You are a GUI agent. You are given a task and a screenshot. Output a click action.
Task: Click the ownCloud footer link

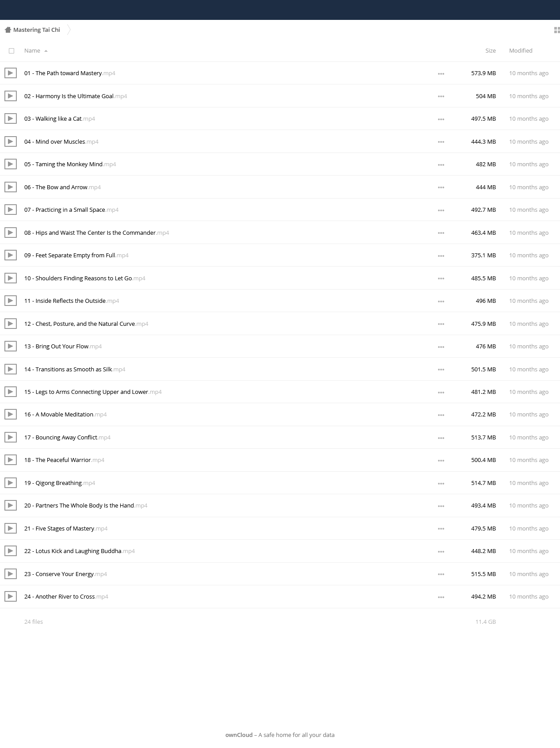pyautogui.click(x=239, y=735)
